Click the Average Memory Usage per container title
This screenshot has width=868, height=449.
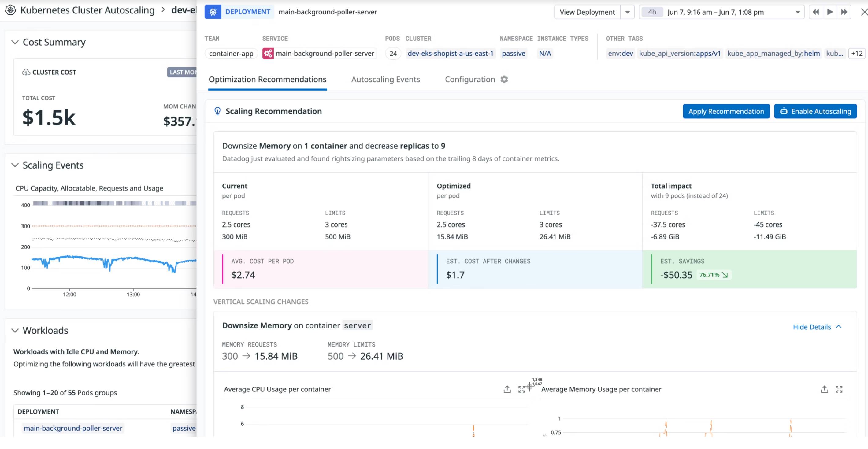tap(601, 389)
